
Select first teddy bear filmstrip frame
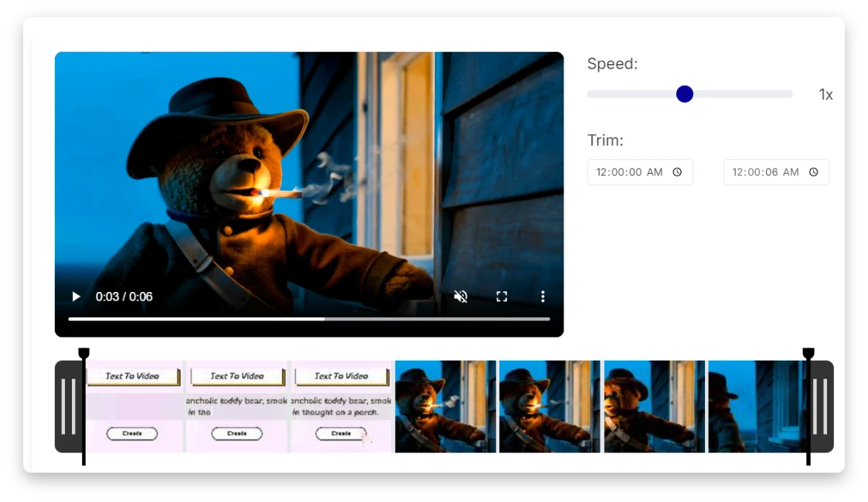(x=446, y=406)
